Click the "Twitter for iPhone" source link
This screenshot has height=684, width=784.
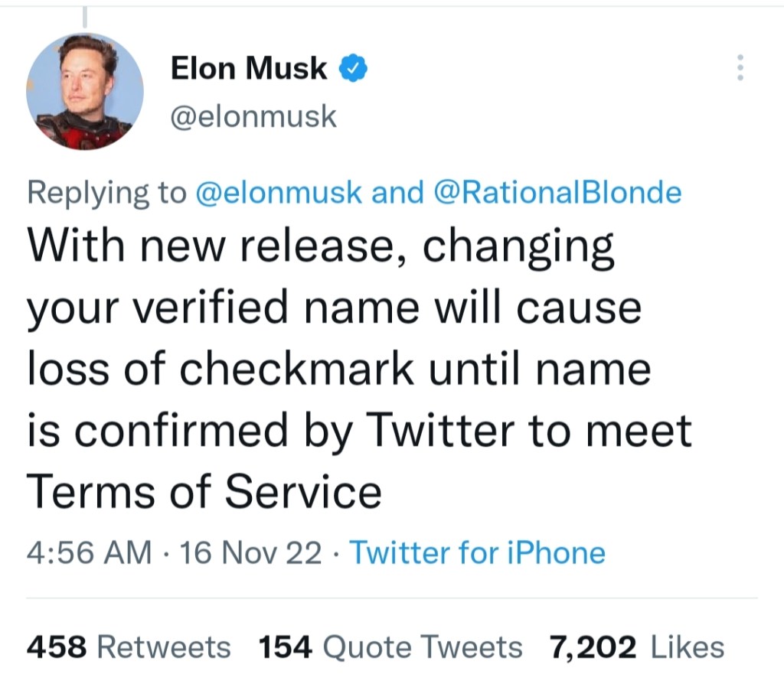click(477, 552)
